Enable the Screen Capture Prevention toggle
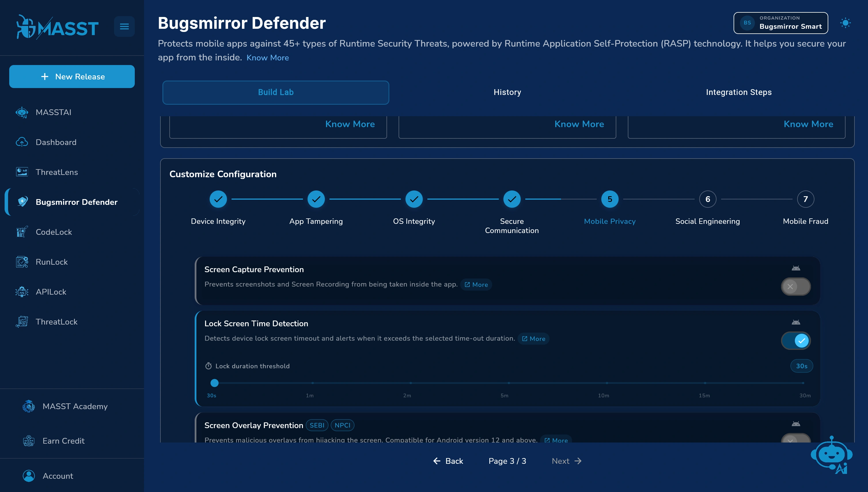This screenshot has width=868, height=492. (796, 287)
